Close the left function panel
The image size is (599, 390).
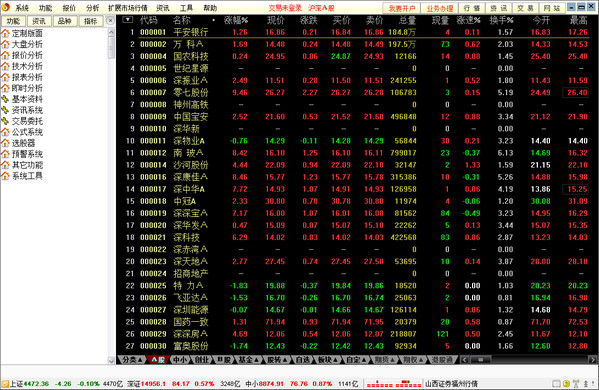pyautogui.click(x=110, y=21)
